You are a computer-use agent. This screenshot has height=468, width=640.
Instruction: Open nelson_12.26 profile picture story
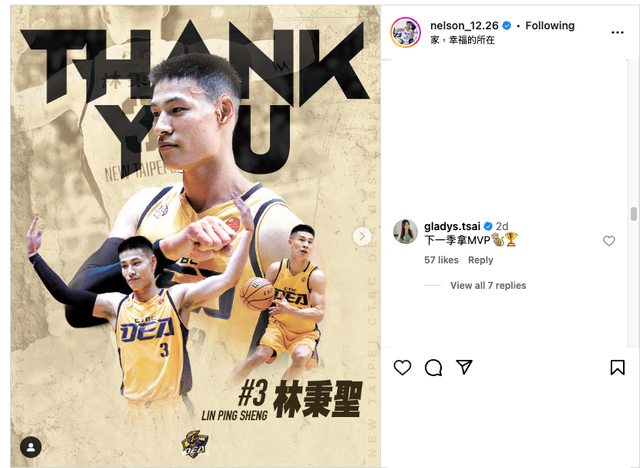pos(405,32)
